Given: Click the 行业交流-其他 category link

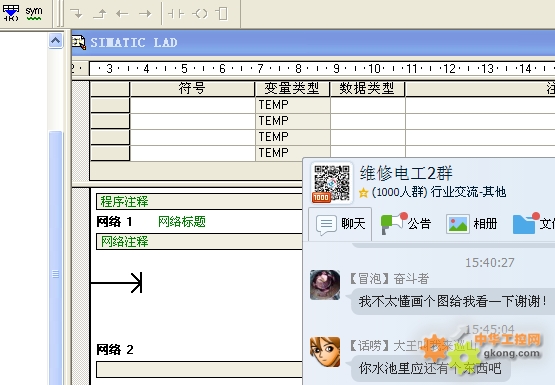Looking at the screenshot, I should 468,192.
